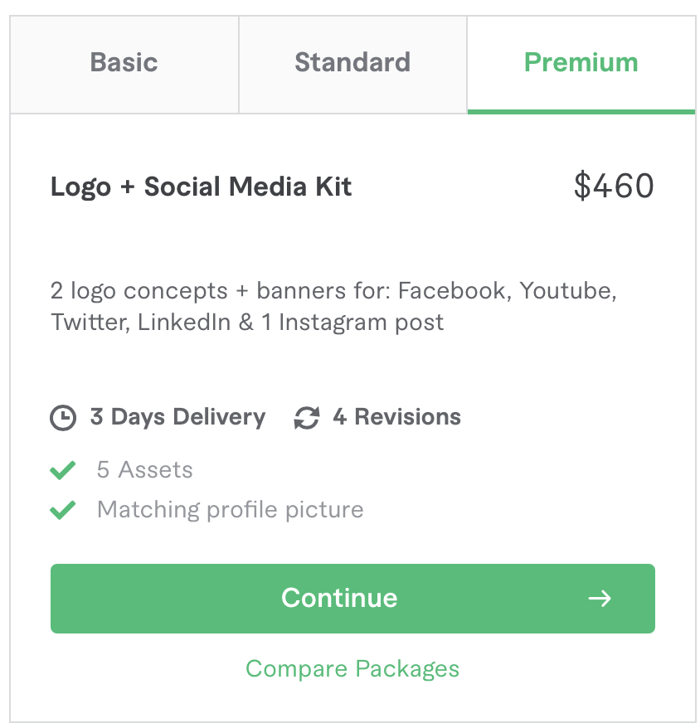Click the 4 Revisions label
The image size is (700, 728).
(396, 417)
